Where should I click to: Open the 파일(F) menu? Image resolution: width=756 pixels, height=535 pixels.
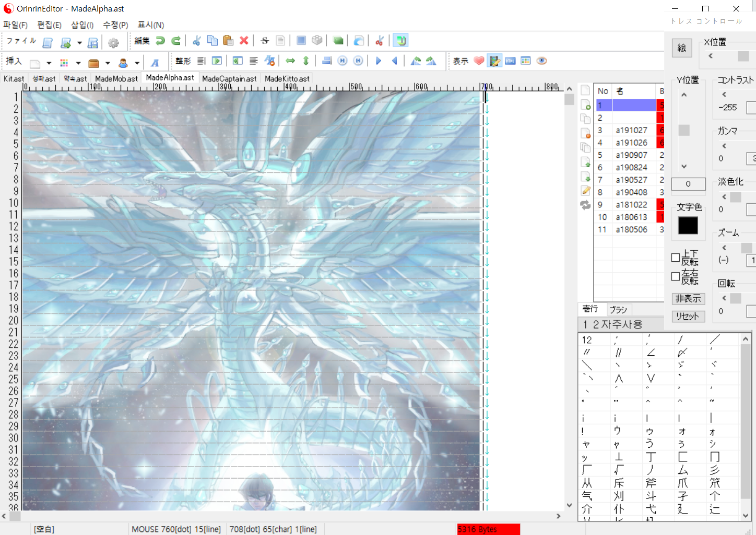pyautogui.click(x=16, y=25)
